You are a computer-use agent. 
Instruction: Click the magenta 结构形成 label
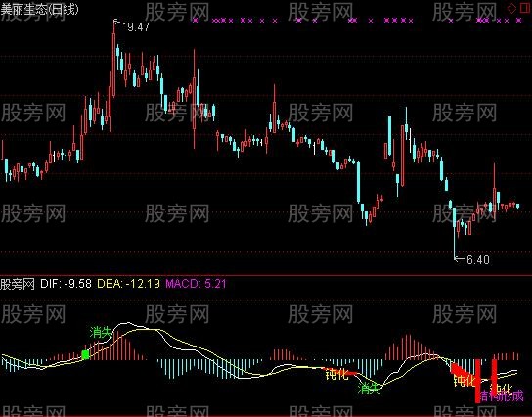tap(502, 395)
